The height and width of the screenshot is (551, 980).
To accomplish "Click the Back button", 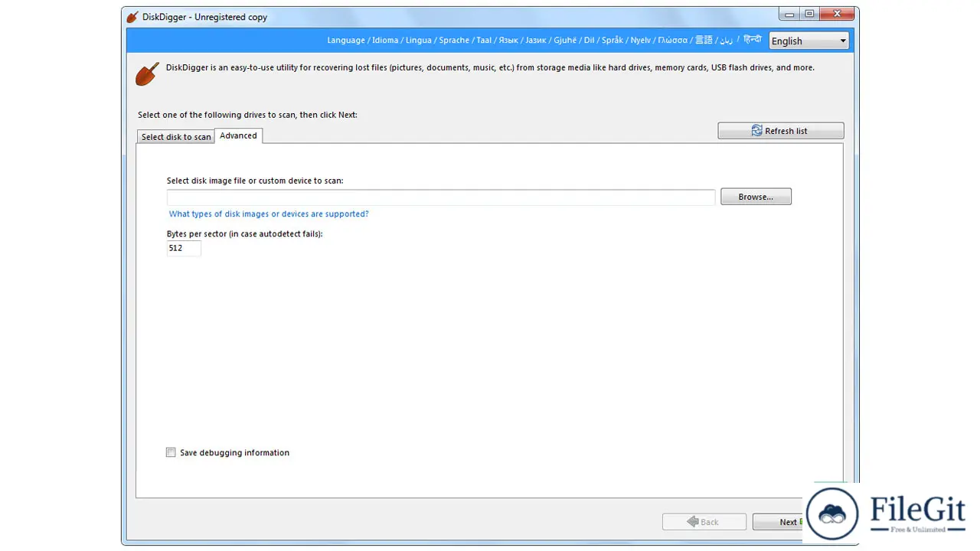I will (x=704, y=522).
